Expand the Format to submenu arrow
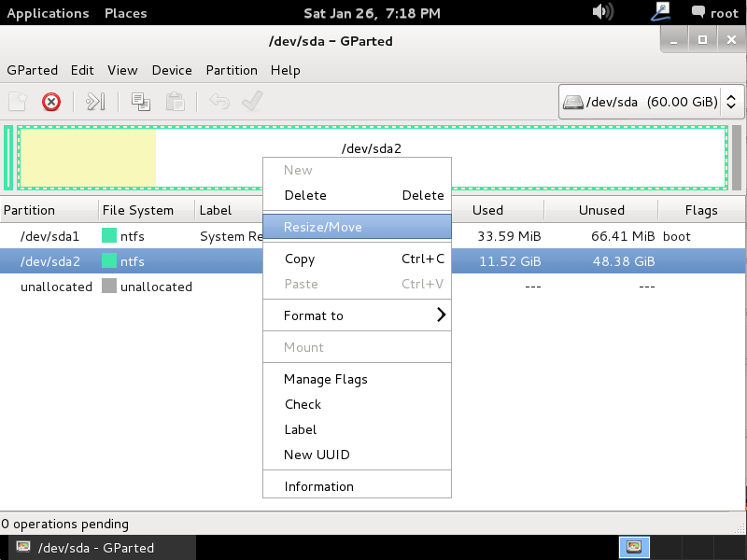 click(x=441, y=315)
